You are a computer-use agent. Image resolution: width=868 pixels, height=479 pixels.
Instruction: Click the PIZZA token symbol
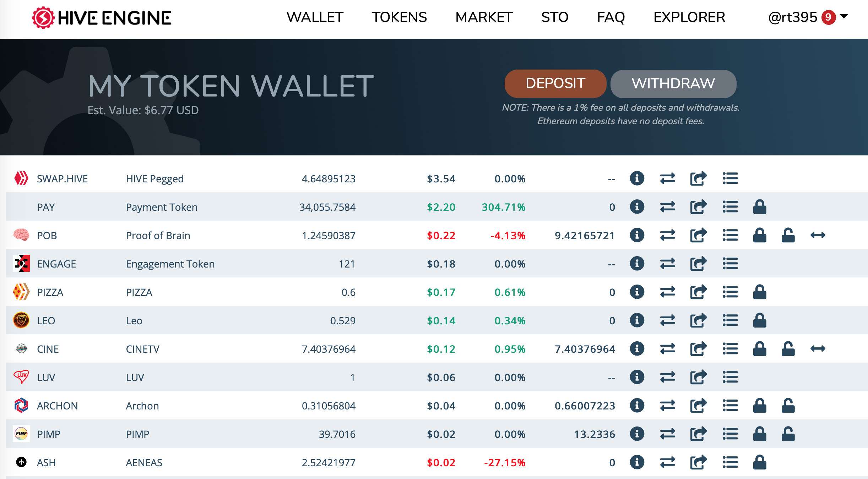pyautogui.click(x=50, y=292)
